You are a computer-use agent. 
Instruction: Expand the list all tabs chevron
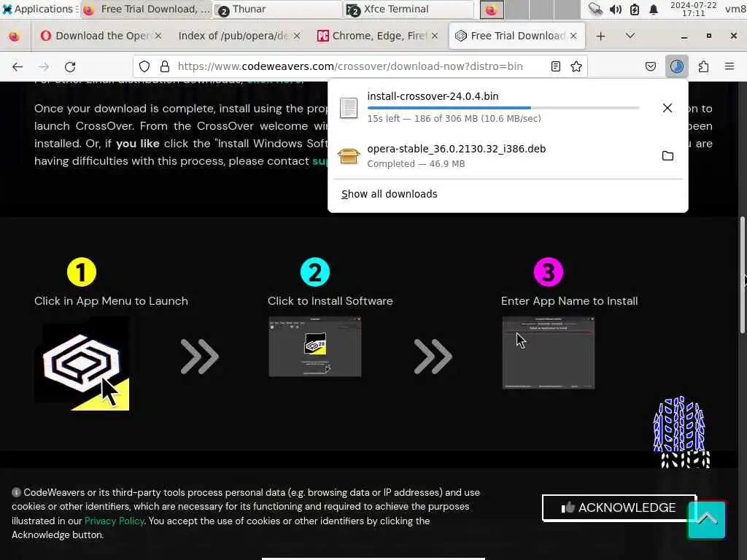point(630,36)
